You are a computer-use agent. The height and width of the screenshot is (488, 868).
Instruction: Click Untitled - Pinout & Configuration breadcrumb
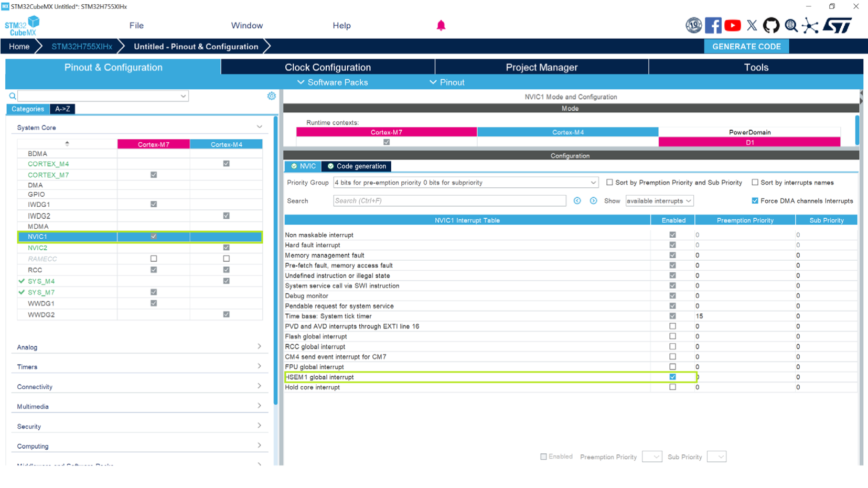pyautogui.click(x=196, y=46)
